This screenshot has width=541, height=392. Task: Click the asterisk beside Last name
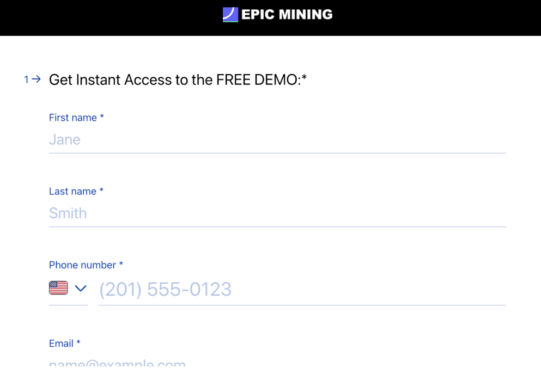(x=101, y=191)
